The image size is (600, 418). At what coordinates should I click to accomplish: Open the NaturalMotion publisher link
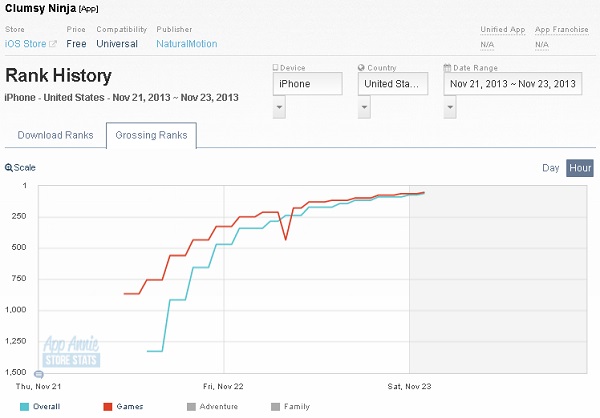coord(187,44)
